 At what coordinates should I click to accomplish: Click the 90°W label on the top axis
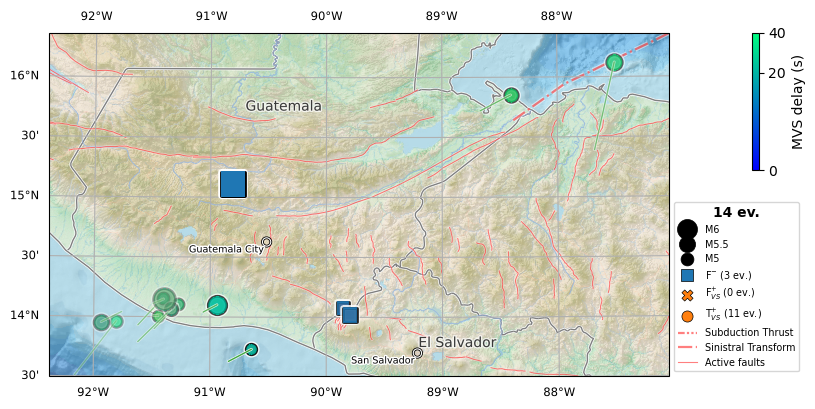(x=326, y=16)
